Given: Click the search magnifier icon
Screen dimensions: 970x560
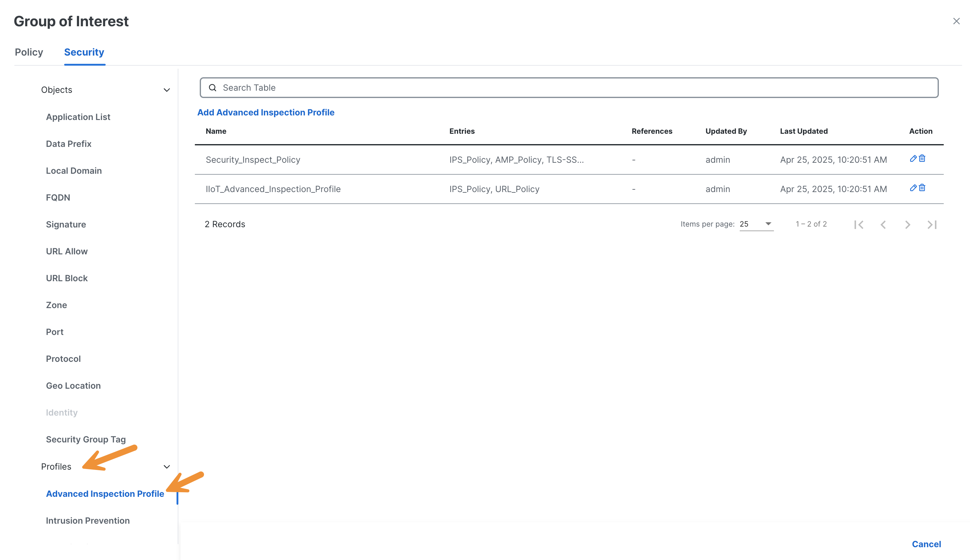Looking at the screenshot, I should point(212,88).
